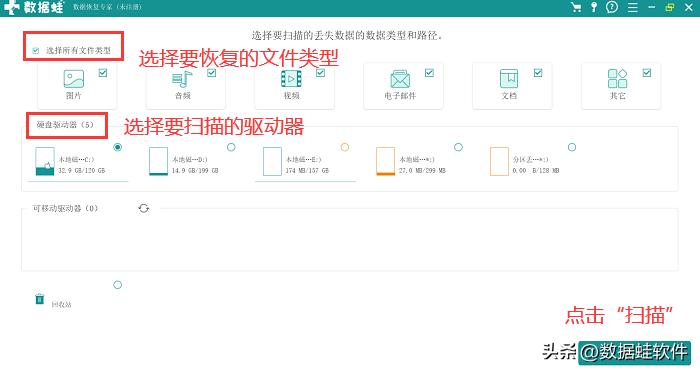Uncheck the 电子邮件 file type checkbox
The width and height of the screenshot is (700, 372).
coord(429,73)
